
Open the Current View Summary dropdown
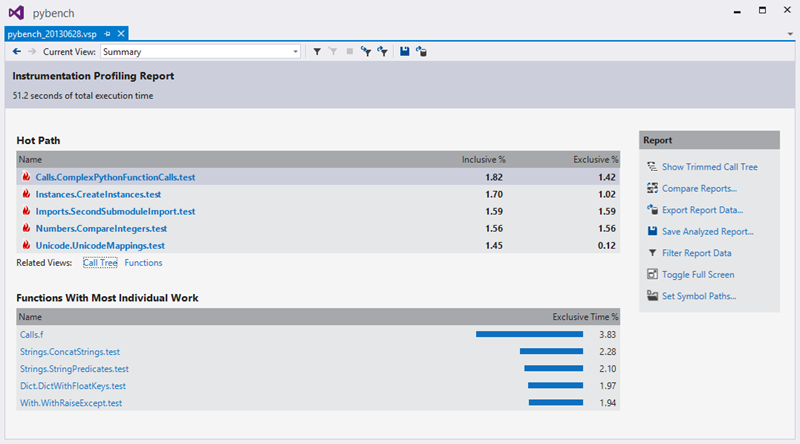click(x=201, y=52)
